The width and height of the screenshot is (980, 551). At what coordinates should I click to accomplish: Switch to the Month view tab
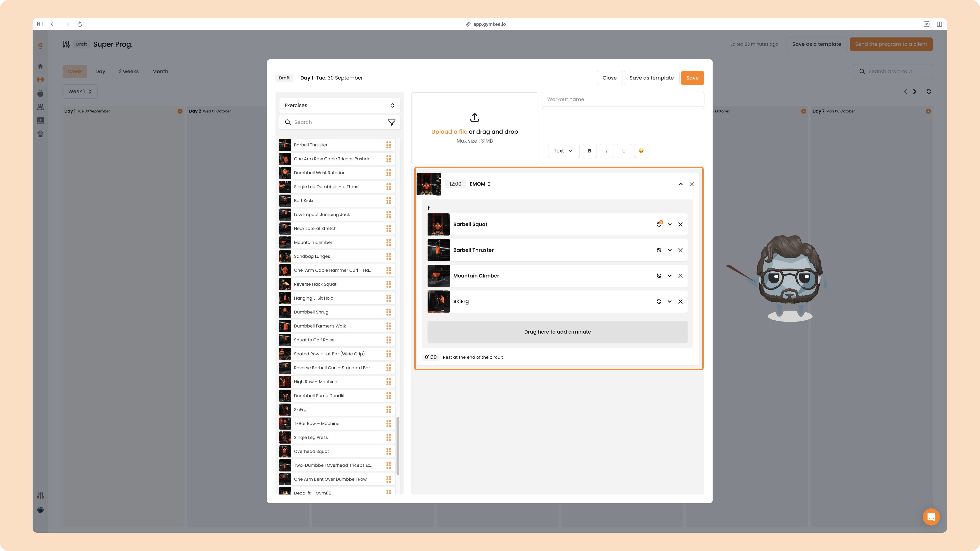160,71
